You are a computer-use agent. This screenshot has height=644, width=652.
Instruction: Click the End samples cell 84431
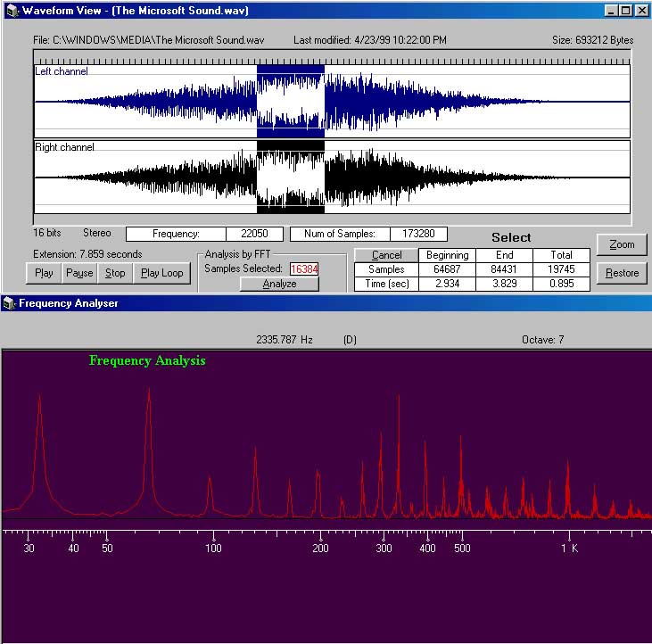tap(504, 269)
